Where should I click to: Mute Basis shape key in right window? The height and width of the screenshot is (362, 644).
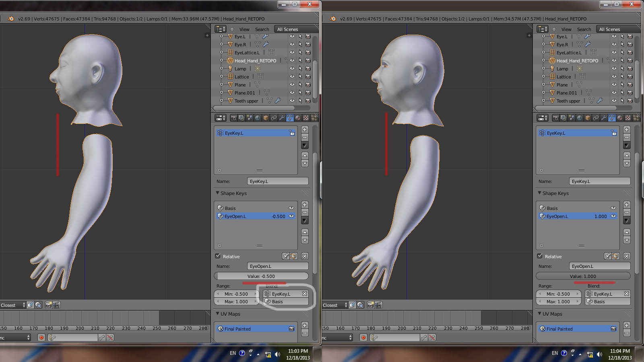[x=613, y=208]
